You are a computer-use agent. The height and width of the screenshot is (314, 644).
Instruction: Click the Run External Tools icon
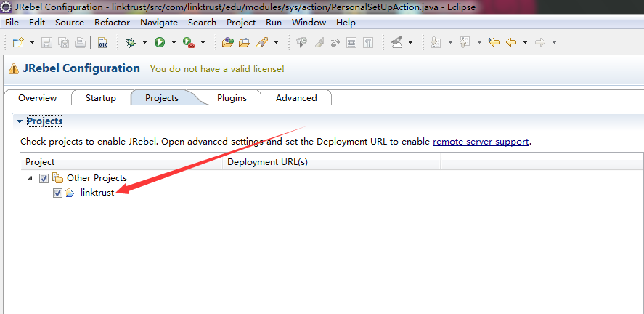[x=189, y=42]
